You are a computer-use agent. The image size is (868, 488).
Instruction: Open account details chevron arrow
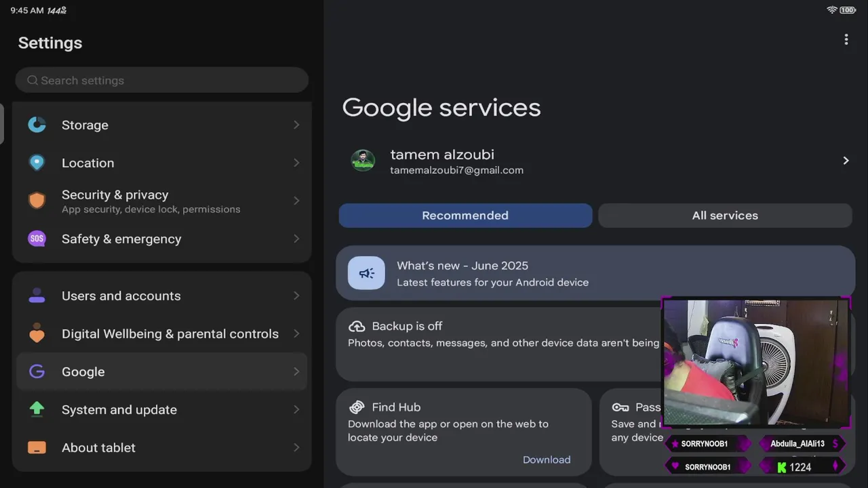[x=846, y=161]
